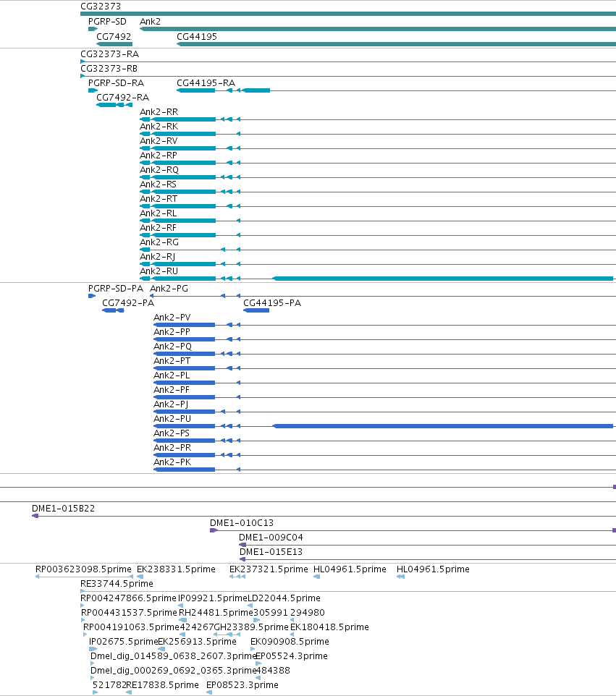Click protein Ank2-PT
Screen dimensions: 616x696
click(x=172, y=361)
